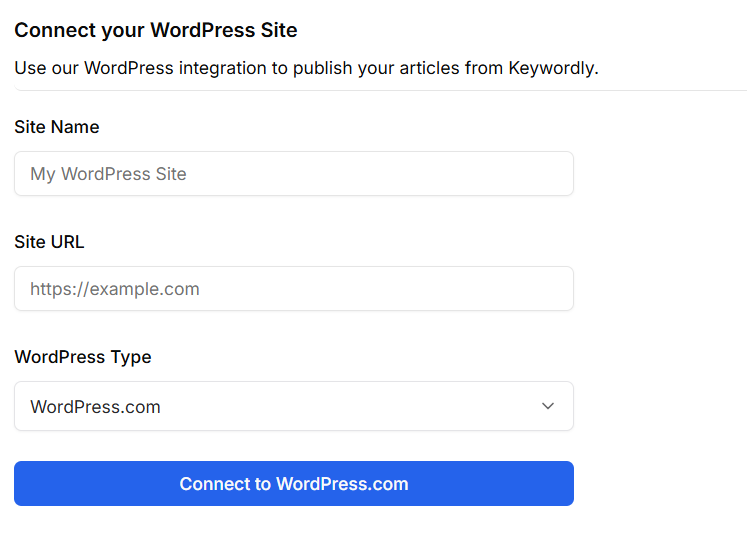
Task: Click the 'My WordPress Site' placeholder text
Action: 108,174
